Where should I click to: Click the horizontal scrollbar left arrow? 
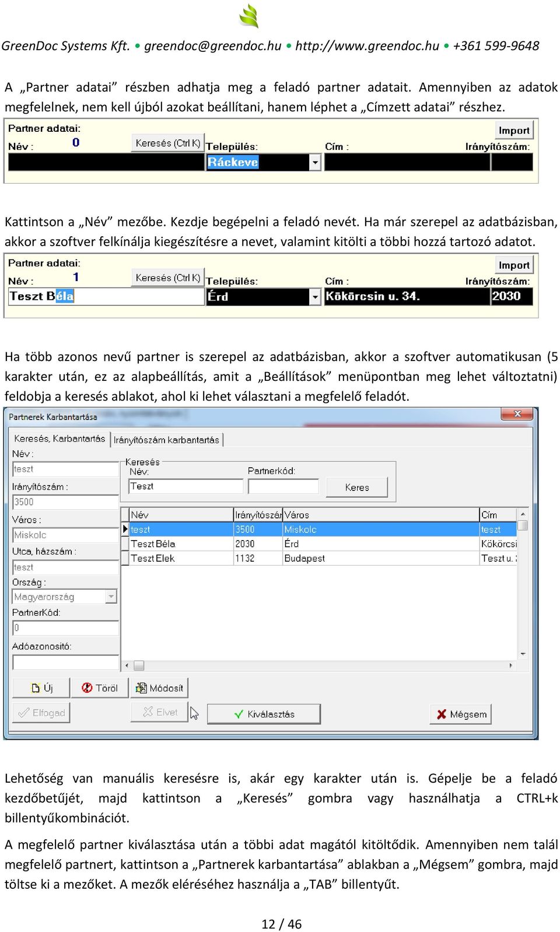(x=127, y=665)
